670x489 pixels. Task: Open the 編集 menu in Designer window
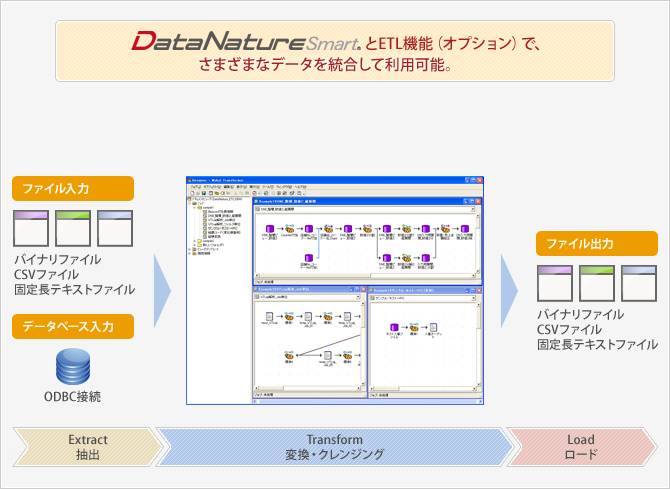(x=229, y=187)
